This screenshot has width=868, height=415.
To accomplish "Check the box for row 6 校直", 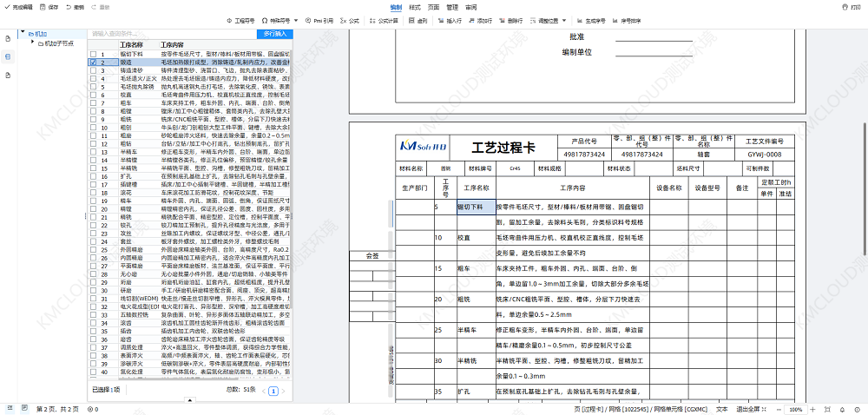I will [x=93, y=96].
